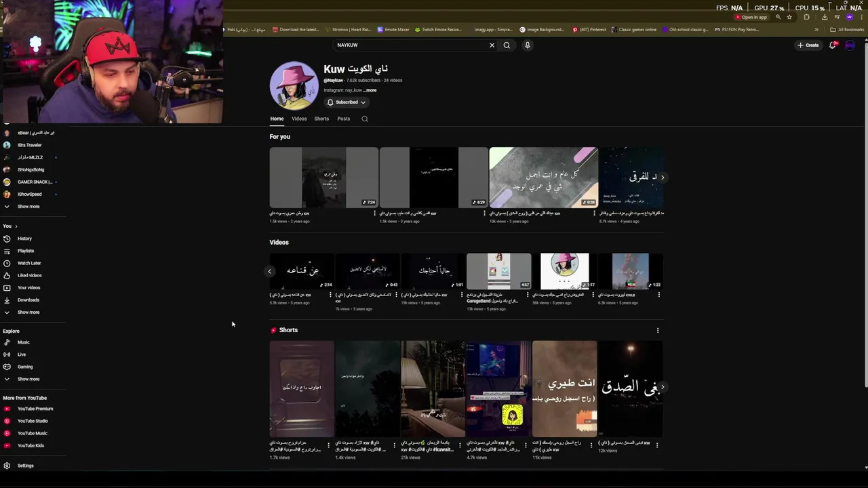The image size is (868, 488).
Task: Open the Shorts section options menu
Action: [657, 330]
